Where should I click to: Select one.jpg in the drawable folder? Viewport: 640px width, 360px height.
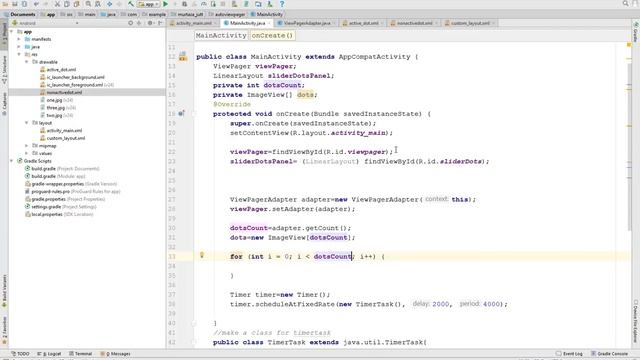click(x=54, y=100)
